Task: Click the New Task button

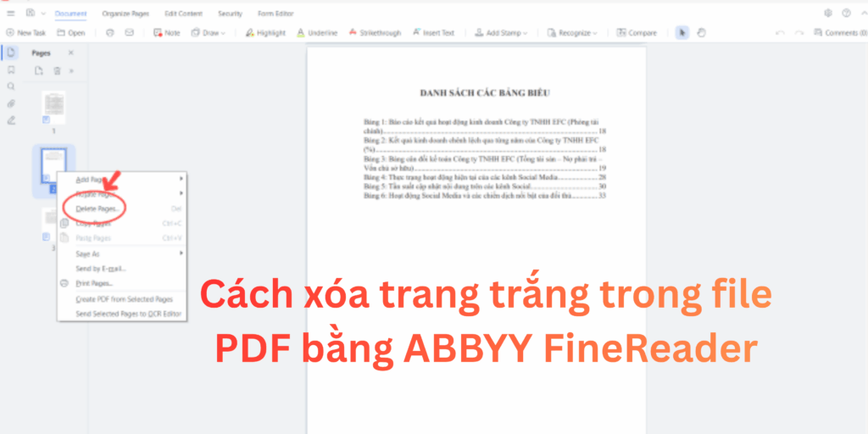Action: (x=25, y=33)
